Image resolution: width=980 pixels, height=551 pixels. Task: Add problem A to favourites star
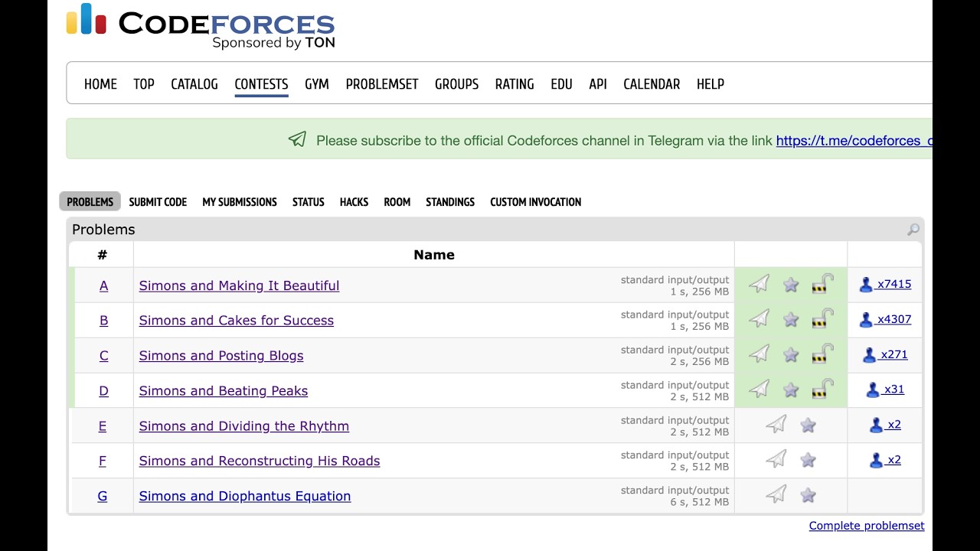point(791,285)
